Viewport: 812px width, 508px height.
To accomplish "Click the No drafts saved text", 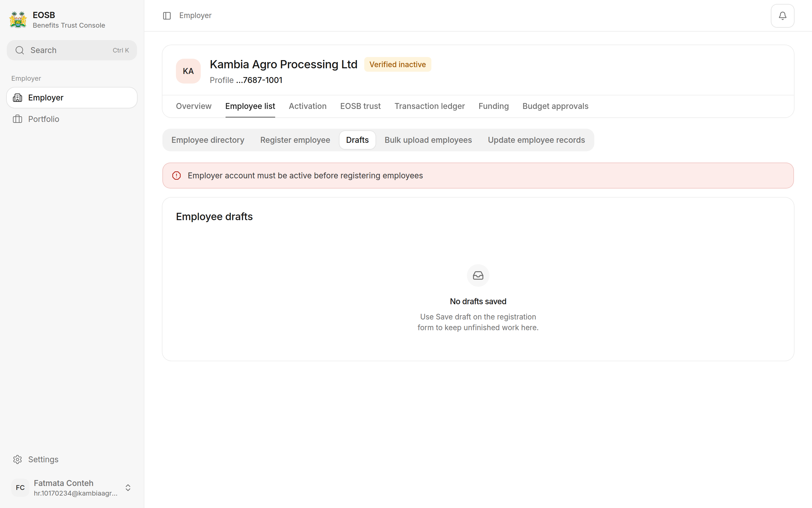I will tap(478, 301).
